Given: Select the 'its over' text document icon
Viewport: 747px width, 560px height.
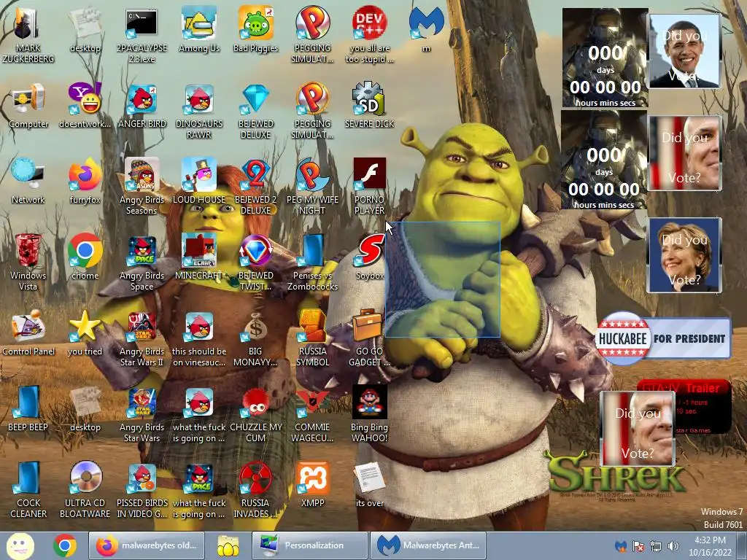Looking at the screenshot, I should tap(369, 484).
